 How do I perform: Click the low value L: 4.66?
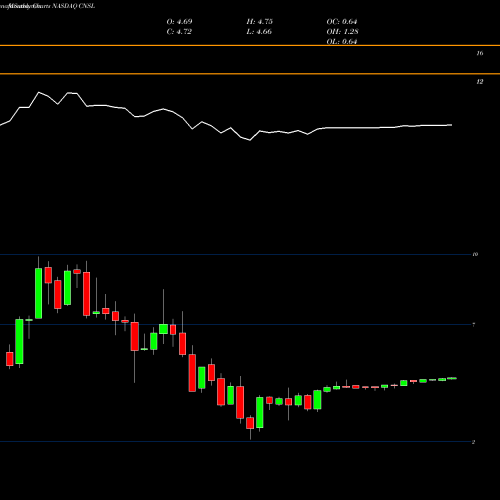coord(259,32)
